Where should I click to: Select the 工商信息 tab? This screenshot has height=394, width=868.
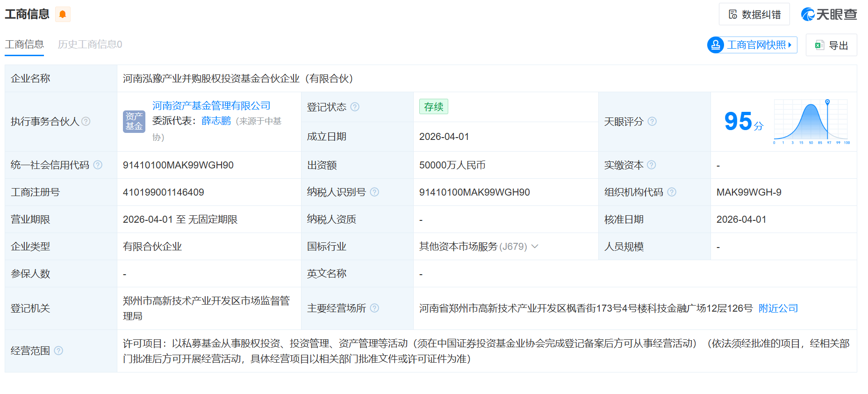point(24,44)
